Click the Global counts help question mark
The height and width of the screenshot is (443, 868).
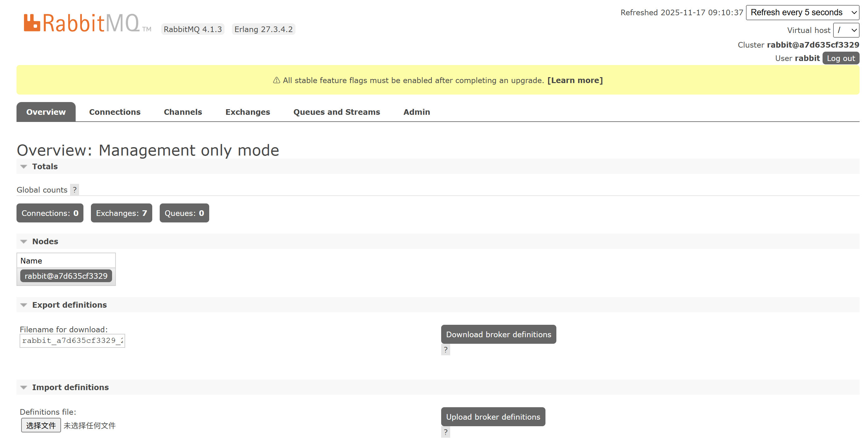[74, 190]
